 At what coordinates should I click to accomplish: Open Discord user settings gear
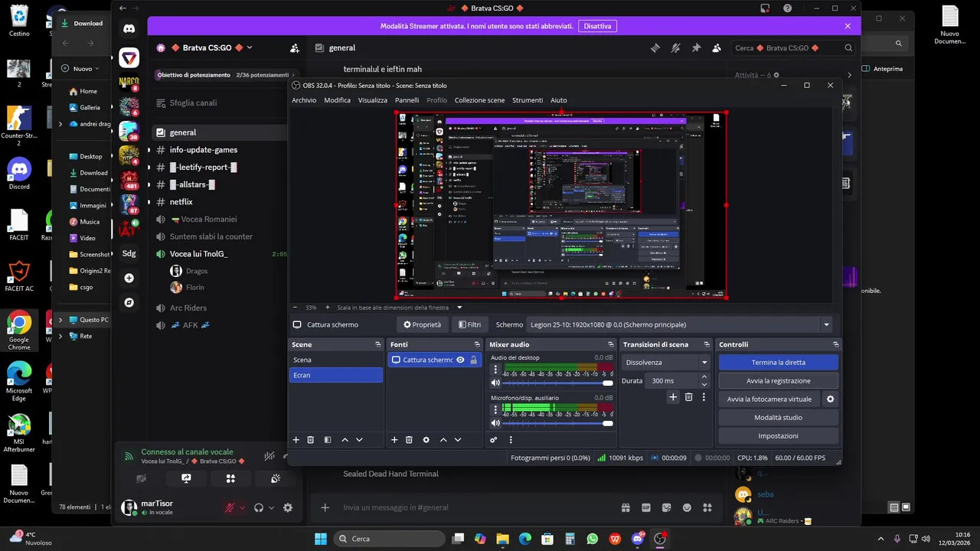[x=288, y=507]
